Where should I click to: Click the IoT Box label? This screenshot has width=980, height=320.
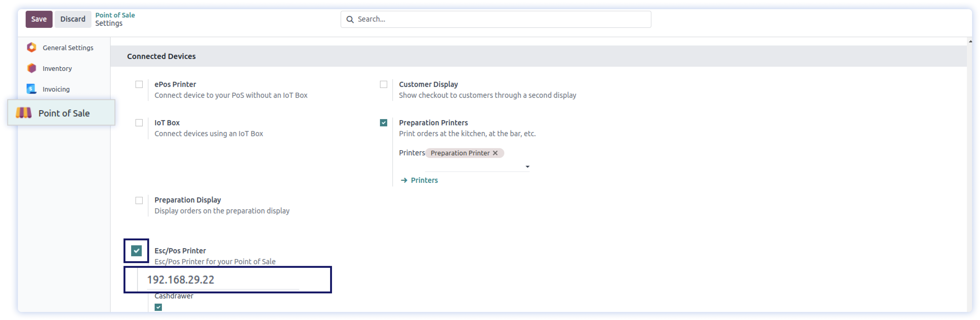coord(167,123)
